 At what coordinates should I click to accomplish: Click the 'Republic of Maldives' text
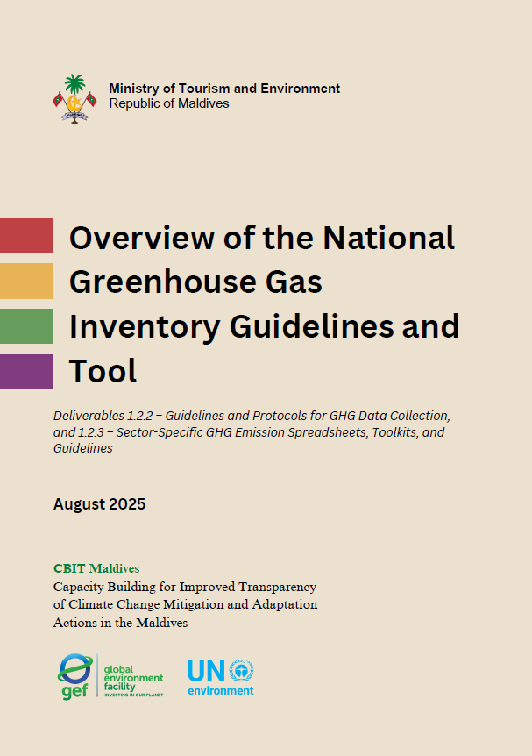pos(168,103)
